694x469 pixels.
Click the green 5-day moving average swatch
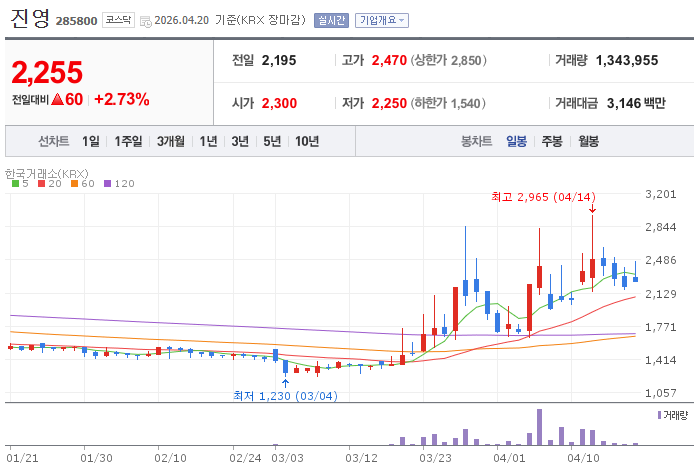[15, 184]
